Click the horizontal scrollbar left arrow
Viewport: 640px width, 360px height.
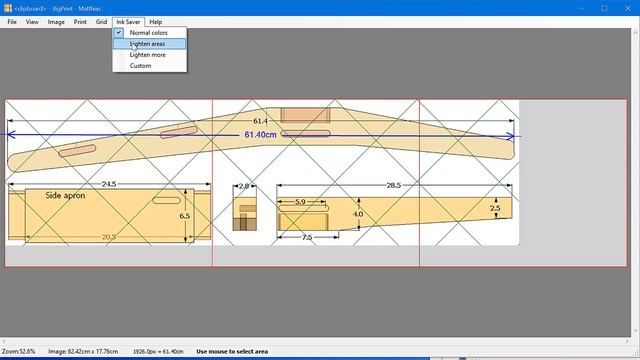pos(4,341)
